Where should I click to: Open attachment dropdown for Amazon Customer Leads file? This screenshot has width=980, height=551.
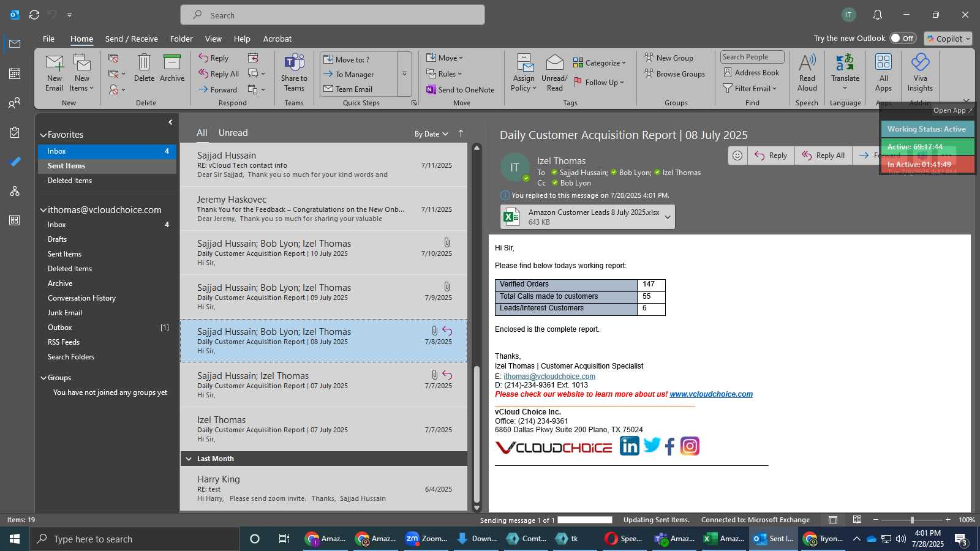coord(667,217)
